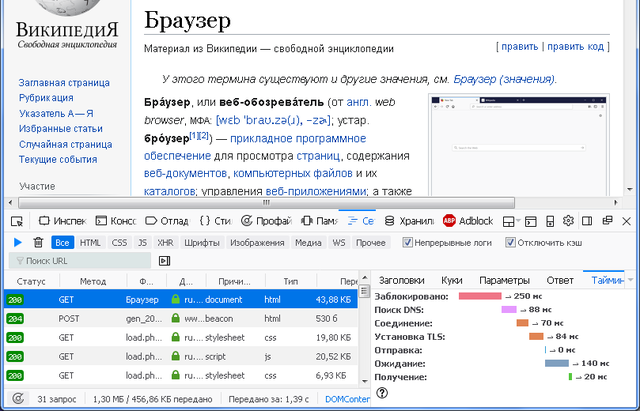Filter requests by CSS

tap(120, 242)
